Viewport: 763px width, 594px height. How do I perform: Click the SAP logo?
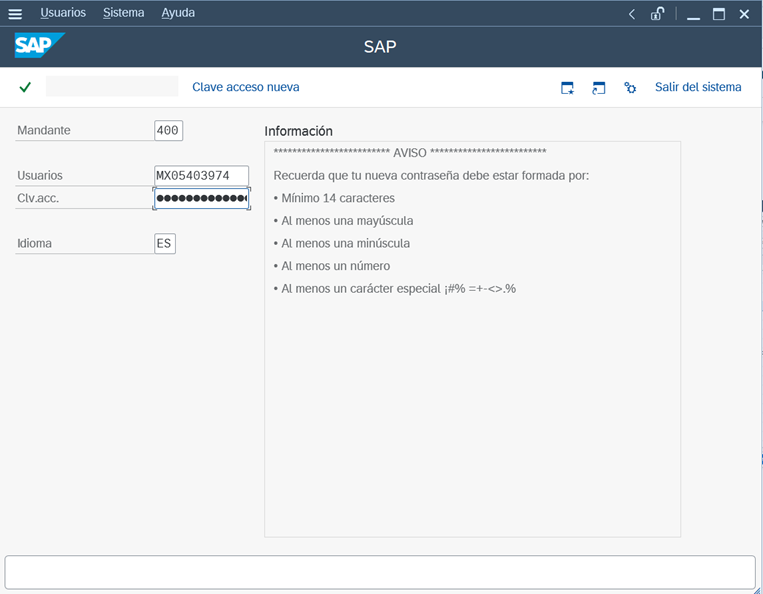[39, 46]
